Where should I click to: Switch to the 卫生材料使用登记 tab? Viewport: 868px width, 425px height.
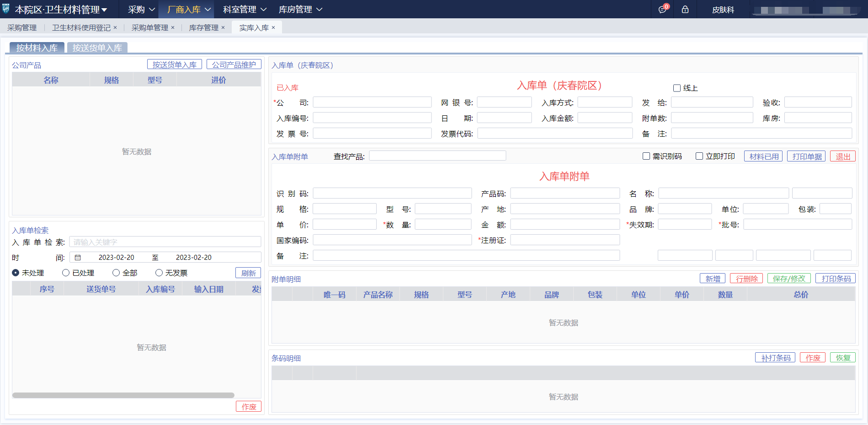coord(81,27)
